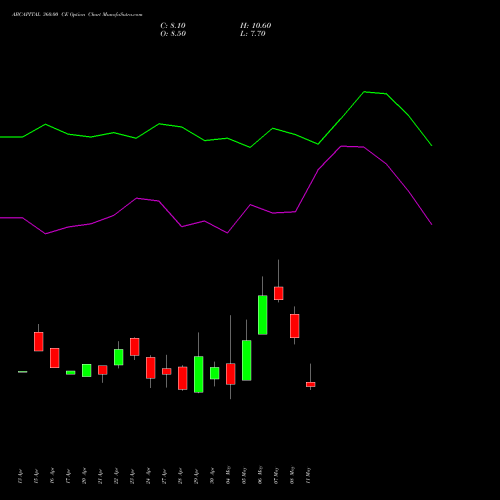Select the green candle above 05 May
This screenshot has height=500, width=500.
247,360
